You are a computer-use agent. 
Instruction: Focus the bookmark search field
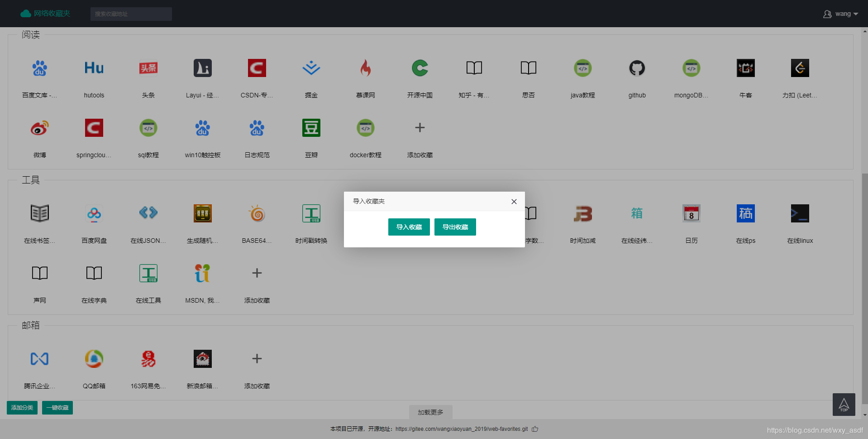pyautogui.click(x=131, y=14)
